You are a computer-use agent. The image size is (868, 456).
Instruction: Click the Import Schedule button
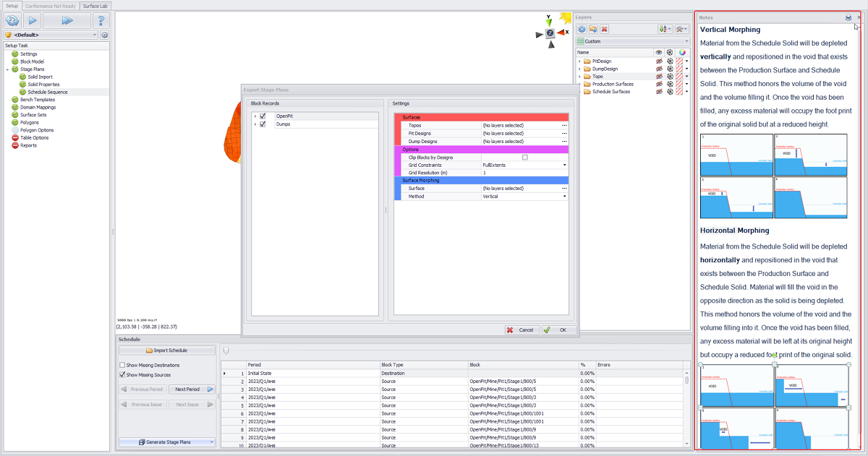(x=167, y=350)
